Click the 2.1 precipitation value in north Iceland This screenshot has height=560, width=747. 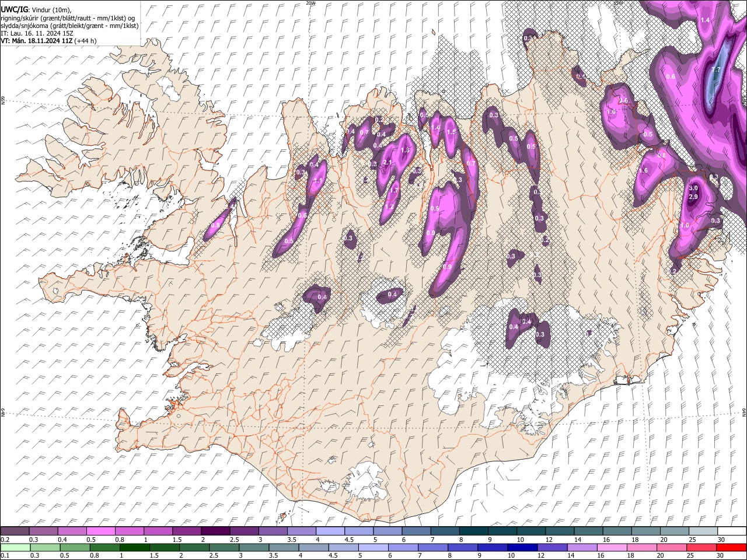(x=387, y=163)
